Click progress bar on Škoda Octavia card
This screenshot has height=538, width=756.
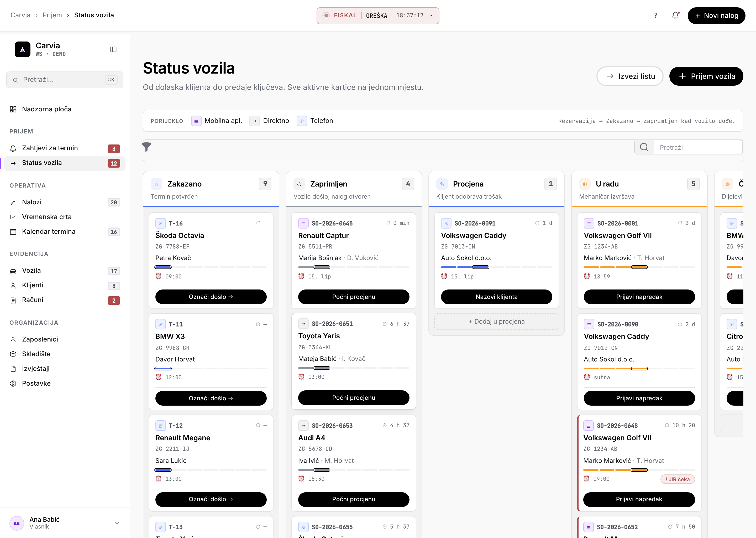(x=211, y=267)
